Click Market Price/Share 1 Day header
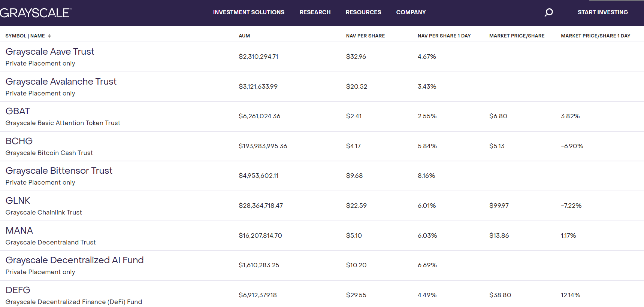 point(595,36)
